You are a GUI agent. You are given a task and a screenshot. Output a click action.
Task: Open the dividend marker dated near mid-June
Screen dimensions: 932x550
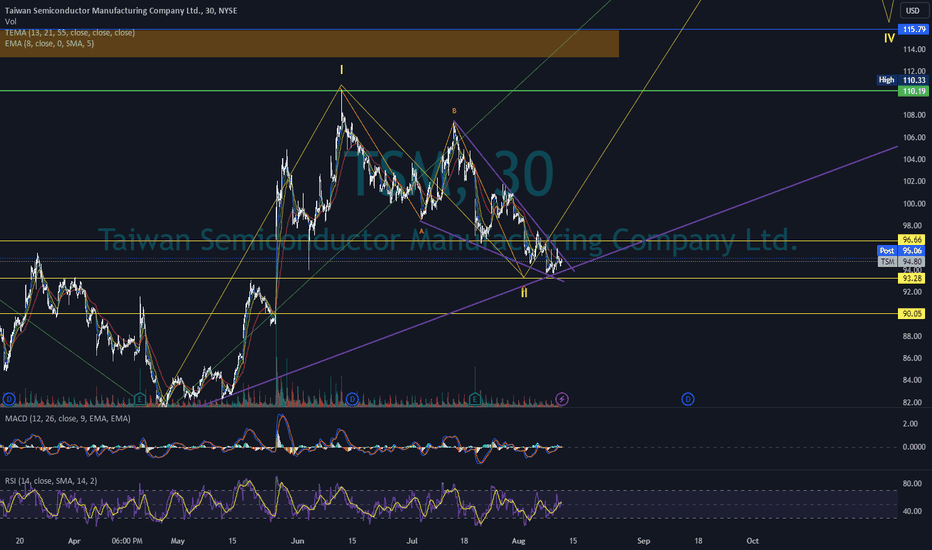(x=352, y=399)
